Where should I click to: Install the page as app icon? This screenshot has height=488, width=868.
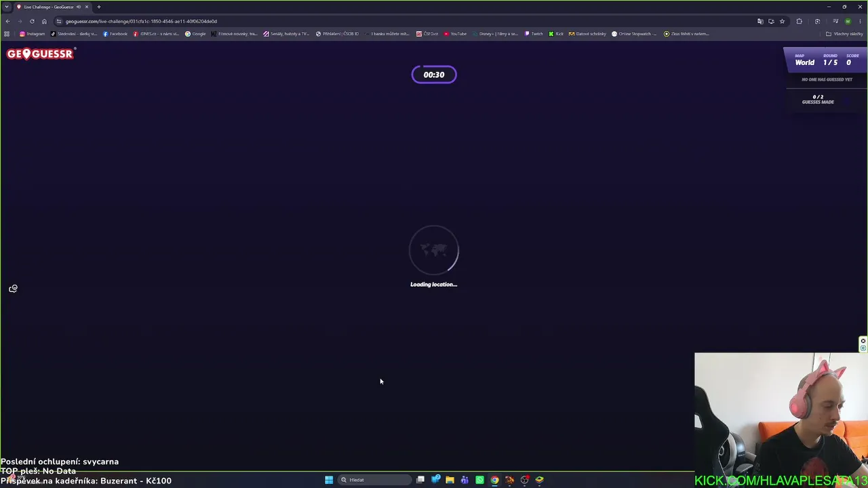tap(771, 21)
